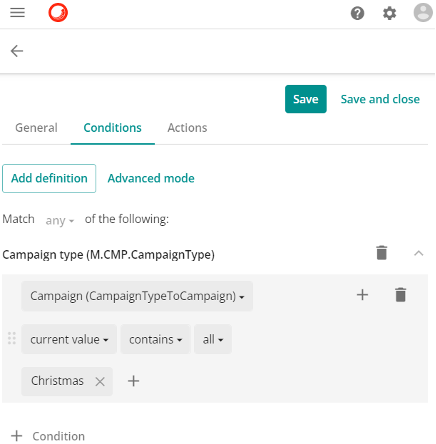Remove the Christmas value tag
The height and width of the screenshot is (444, 436).
(100, 381)
